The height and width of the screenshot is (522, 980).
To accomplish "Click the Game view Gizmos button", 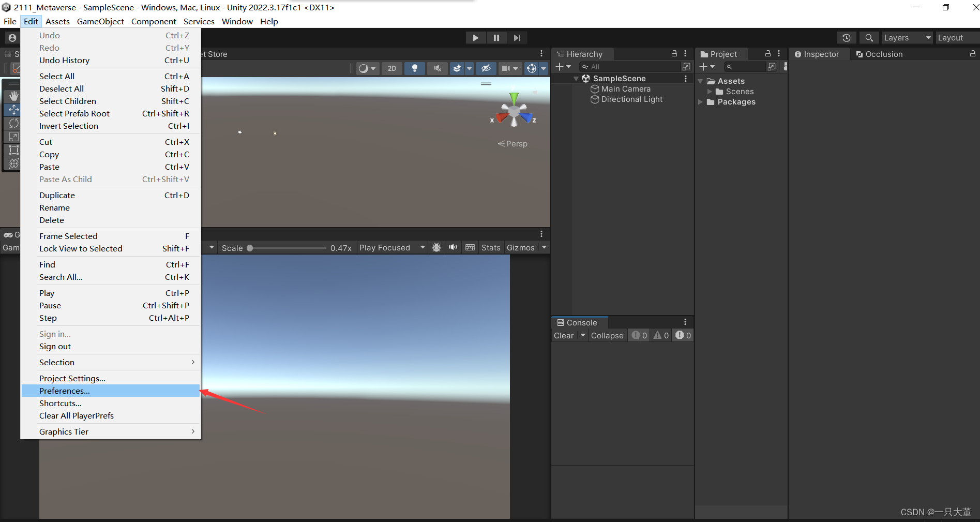I will pos(521,248).
